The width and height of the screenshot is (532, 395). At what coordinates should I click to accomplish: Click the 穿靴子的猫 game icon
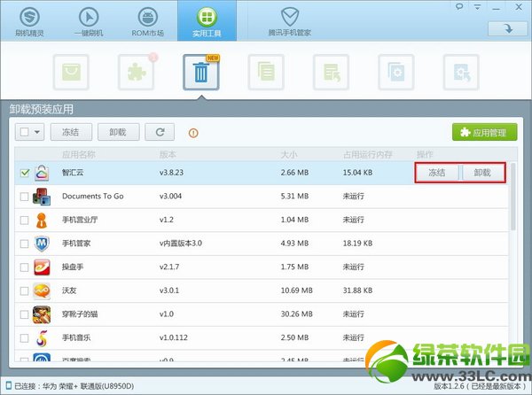pos(42,314)
